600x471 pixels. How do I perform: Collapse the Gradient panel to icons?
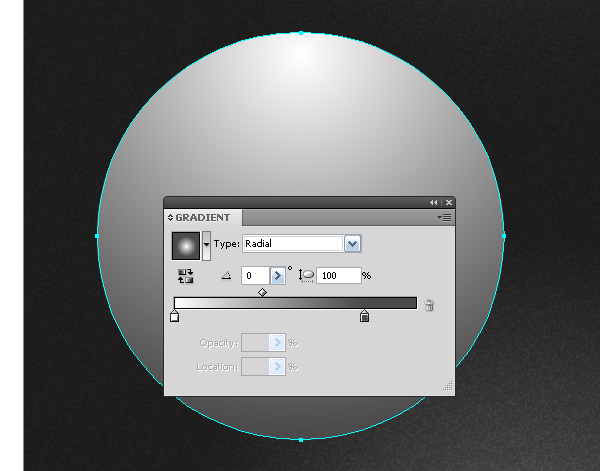(433, 202)
